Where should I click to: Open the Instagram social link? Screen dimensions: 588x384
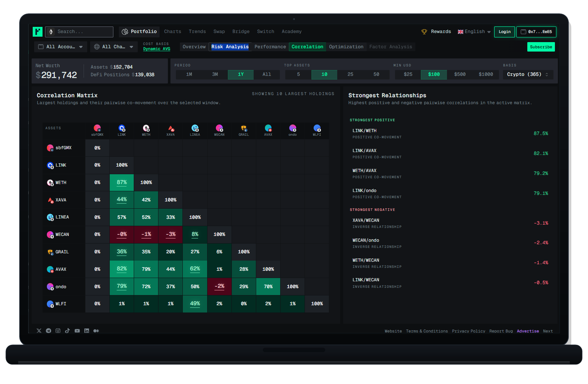click(58, 331)
